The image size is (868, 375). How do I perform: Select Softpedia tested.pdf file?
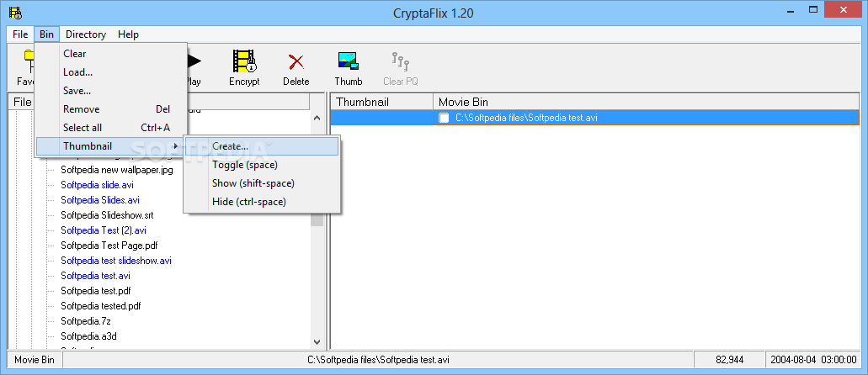tap(101, 305)
